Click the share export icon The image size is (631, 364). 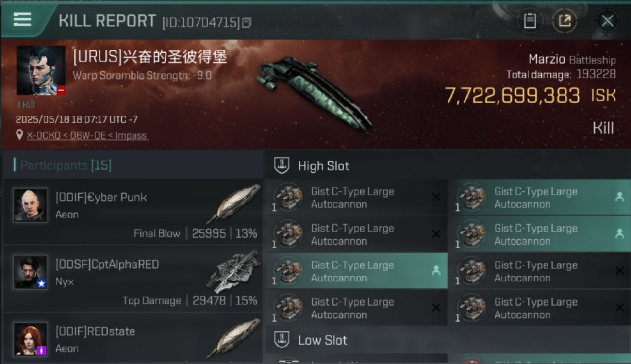[565, 21]
